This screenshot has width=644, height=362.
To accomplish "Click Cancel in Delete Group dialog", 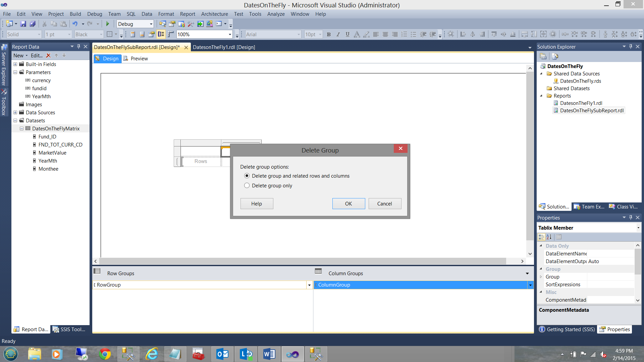I will [384, 203].
